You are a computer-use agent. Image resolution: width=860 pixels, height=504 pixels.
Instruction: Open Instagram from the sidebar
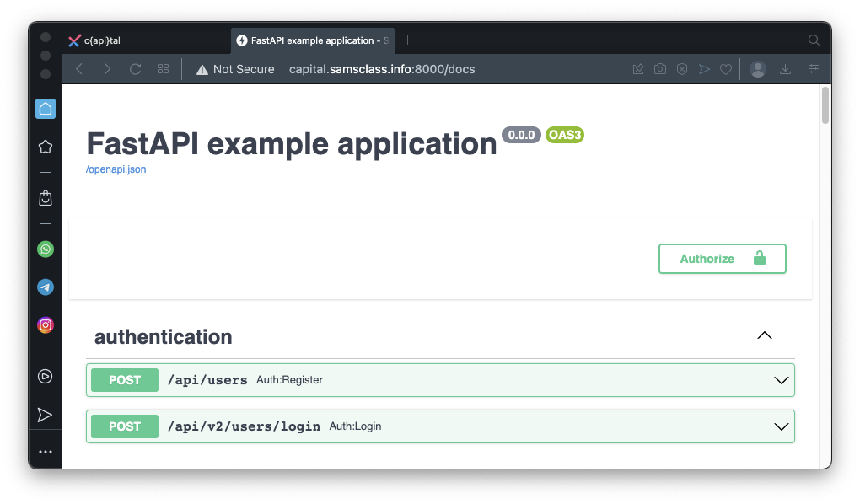pos(46,324)
